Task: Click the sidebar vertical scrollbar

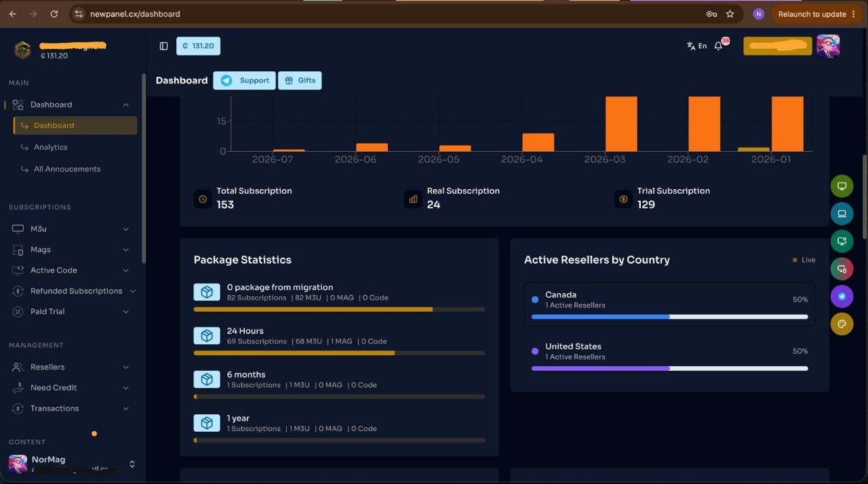Action: (x=143, y=169)
